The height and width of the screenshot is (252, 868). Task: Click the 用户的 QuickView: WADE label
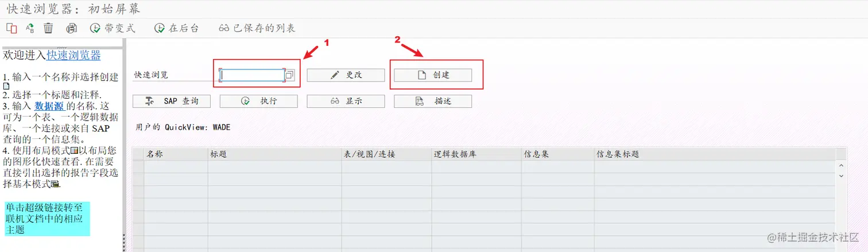183,127
